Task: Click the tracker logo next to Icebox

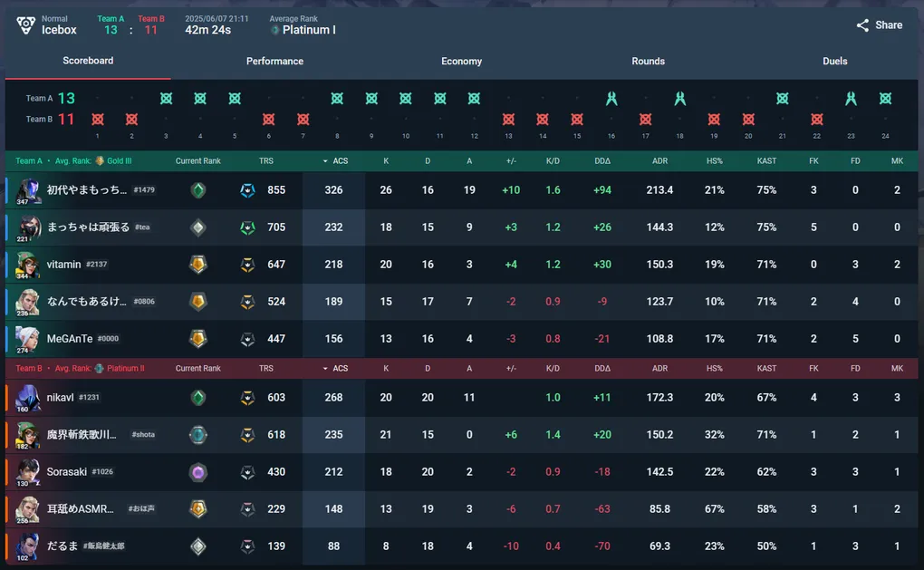Action: pyautogui.click(x=26, y=24)
